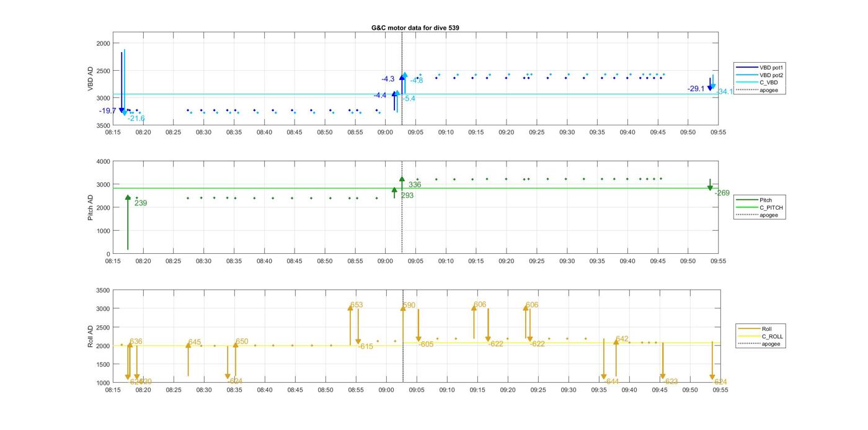Click the '650' roll annotation
Viewport: 868px width, 430px height.
[x=242, y=342]
